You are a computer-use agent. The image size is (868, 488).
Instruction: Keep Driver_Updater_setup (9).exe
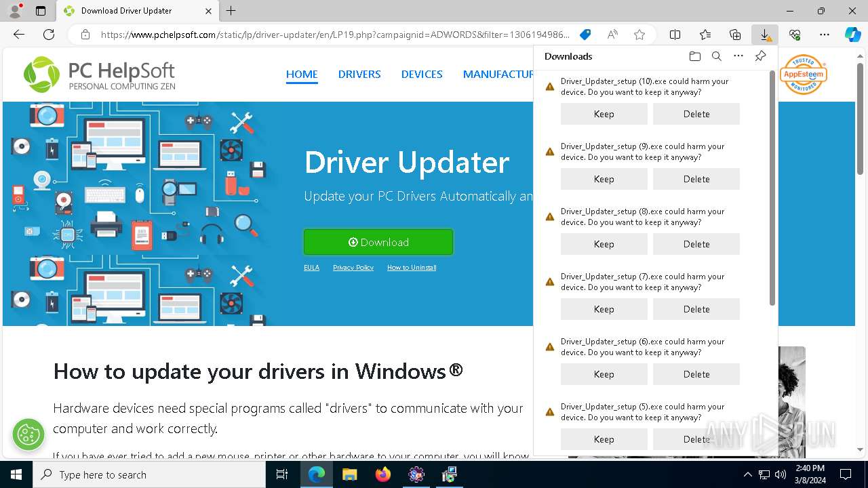click(x=604, y=179)
